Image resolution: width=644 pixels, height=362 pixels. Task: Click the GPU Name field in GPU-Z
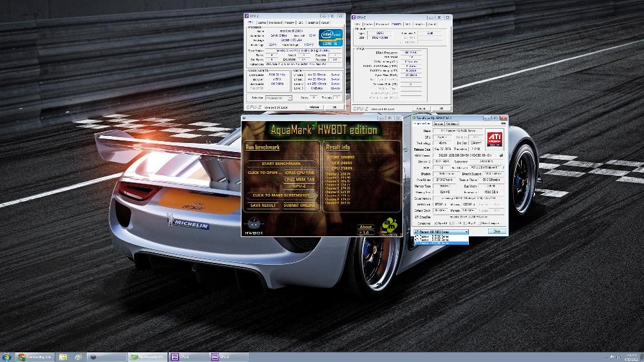pyautogui.click(x=457, y=131)
